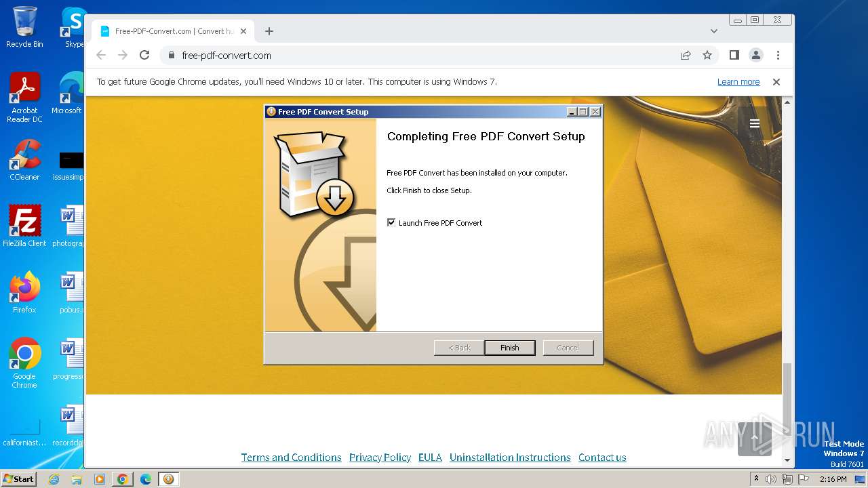Open the website hamburger menu
Screen dimensions: 868x488
tap(754, 123)
